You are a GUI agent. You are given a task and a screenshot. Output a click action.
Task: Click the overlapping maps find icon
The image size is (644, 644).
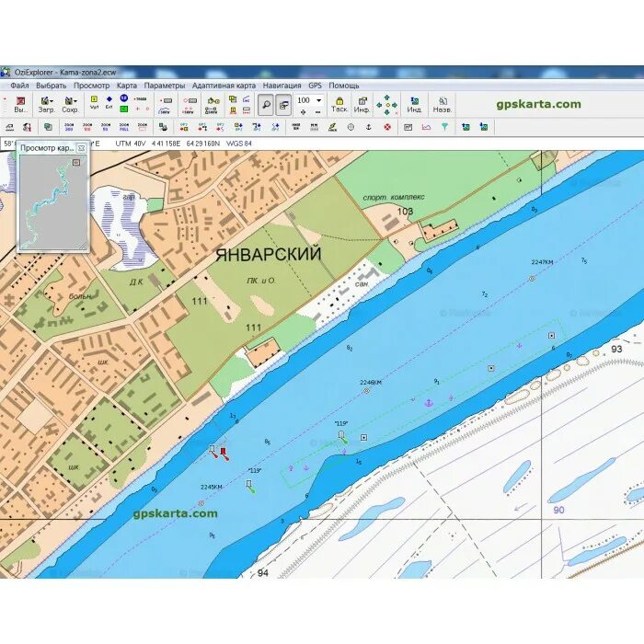(48, 127)
